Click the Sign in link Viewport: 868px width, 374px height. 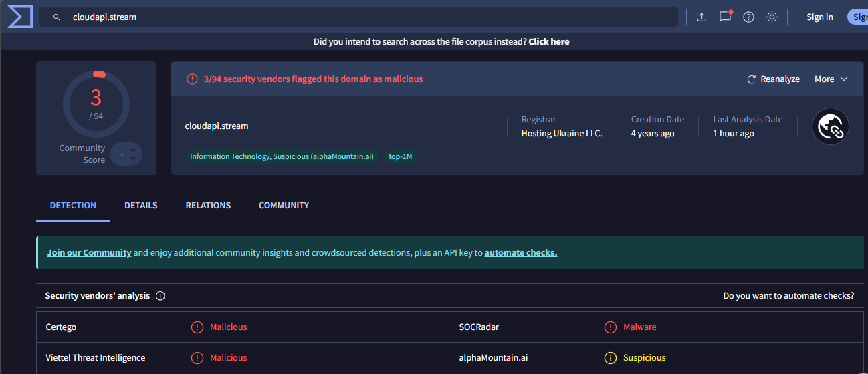click(820, 17)
